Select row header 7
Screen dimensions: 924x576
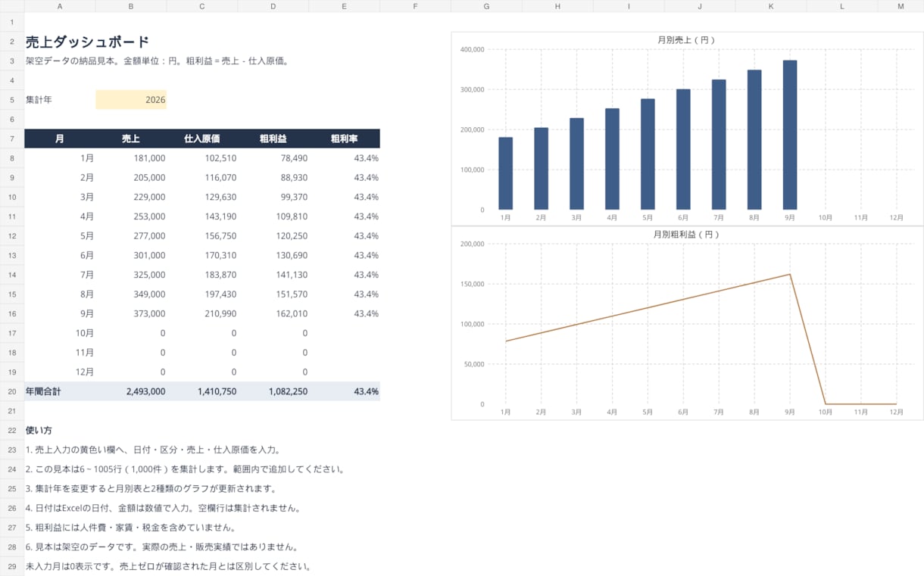pos(12,139)
